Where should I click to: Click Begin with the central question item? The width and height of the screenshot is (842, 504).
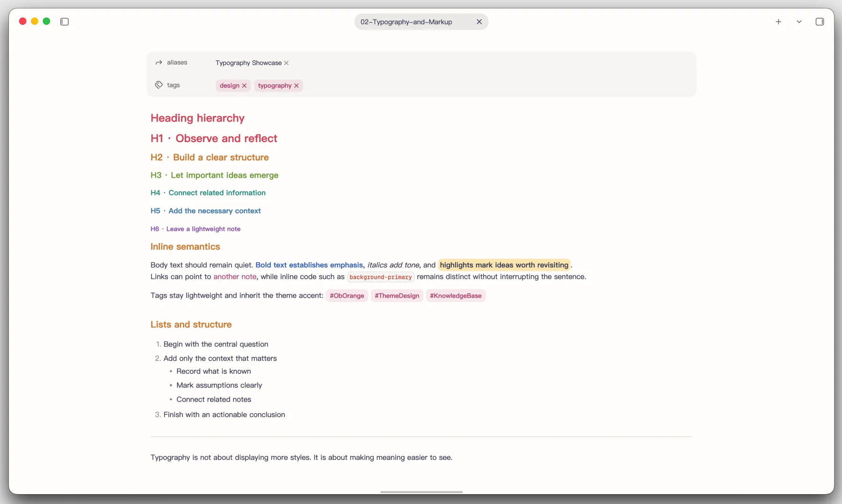[x=216, y=344]
